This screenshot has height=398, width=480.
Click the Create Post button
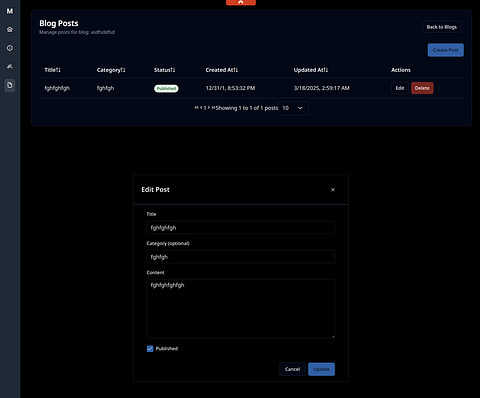click(446, 50)
